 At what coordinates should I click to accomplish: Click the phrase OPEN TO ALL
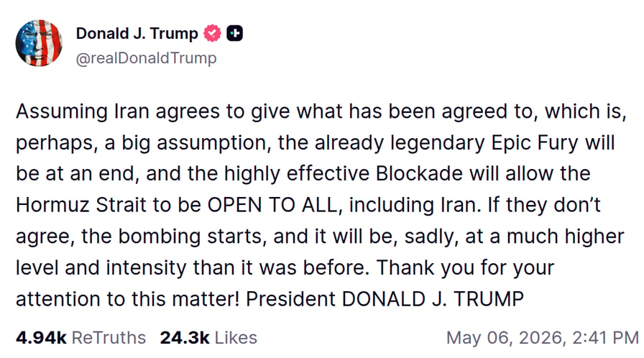(272, 205)
